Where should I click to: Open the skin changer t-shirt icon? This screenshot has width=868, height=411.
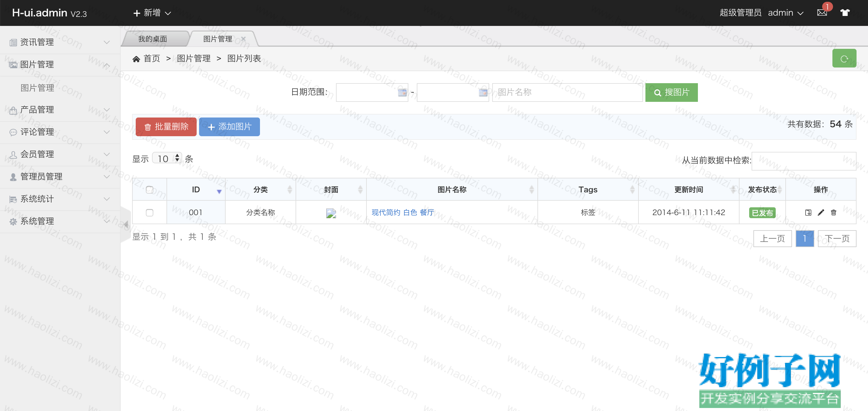tap(845, 13)
